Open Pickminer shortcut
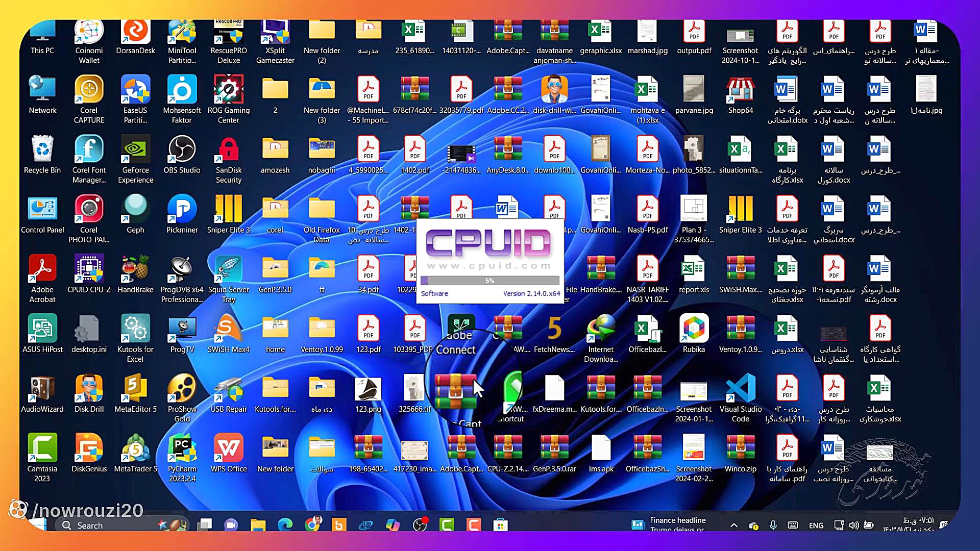 182,214
